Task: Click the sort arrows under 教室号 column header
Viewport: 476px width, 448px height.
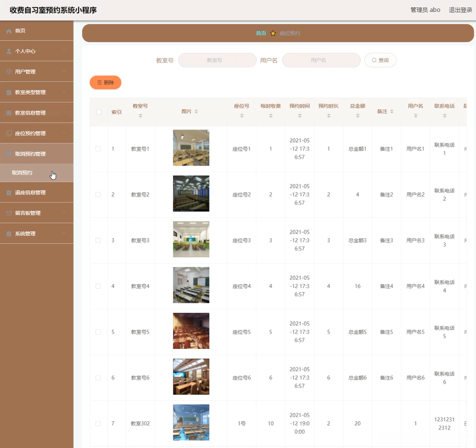Action: pyautogui.click(x=140, y=116)
